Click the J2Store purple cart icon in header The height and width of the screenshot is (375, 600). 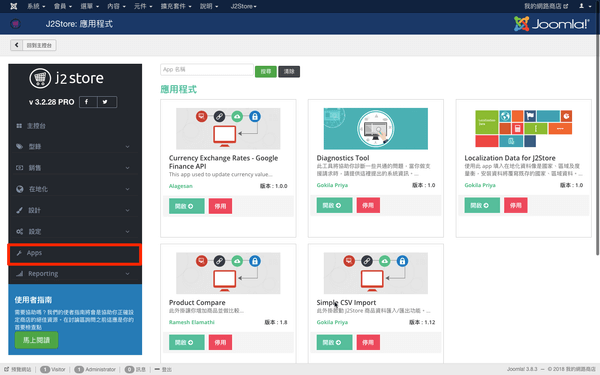[15, 24]
